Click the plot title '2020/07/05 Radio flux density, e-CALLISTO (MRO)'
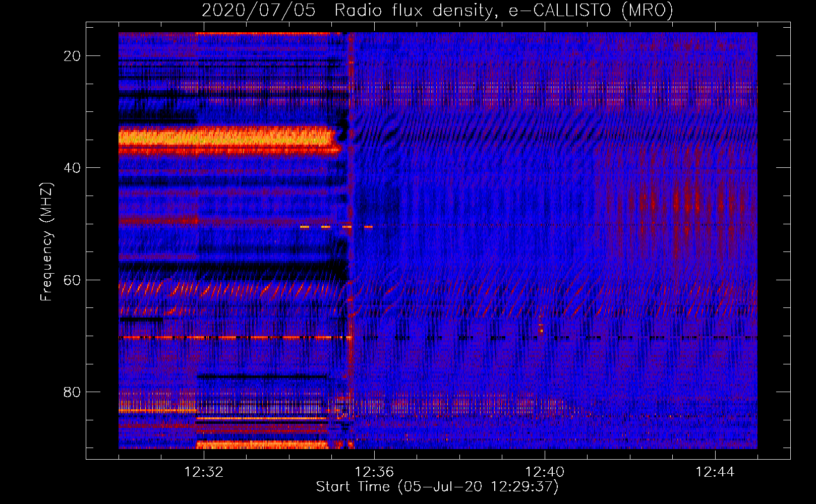 coord(437,11)
